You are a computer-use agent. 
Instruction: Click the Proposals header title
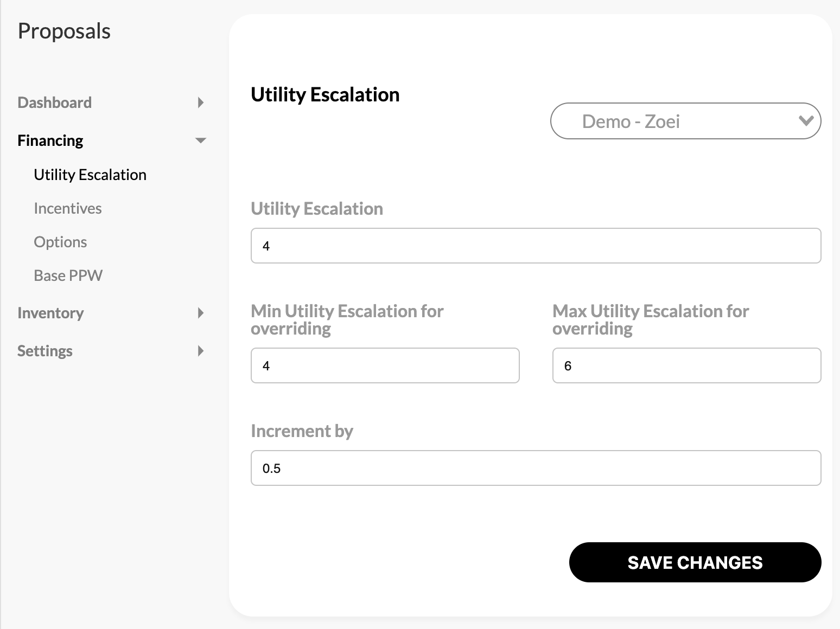coord(64,31)
